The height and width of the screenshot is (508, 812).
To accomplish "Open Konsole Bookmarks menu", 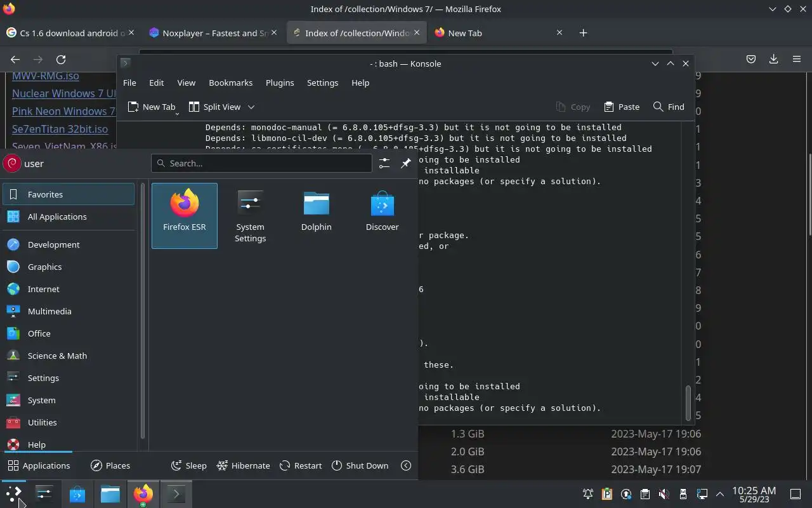I will (230, 83).
